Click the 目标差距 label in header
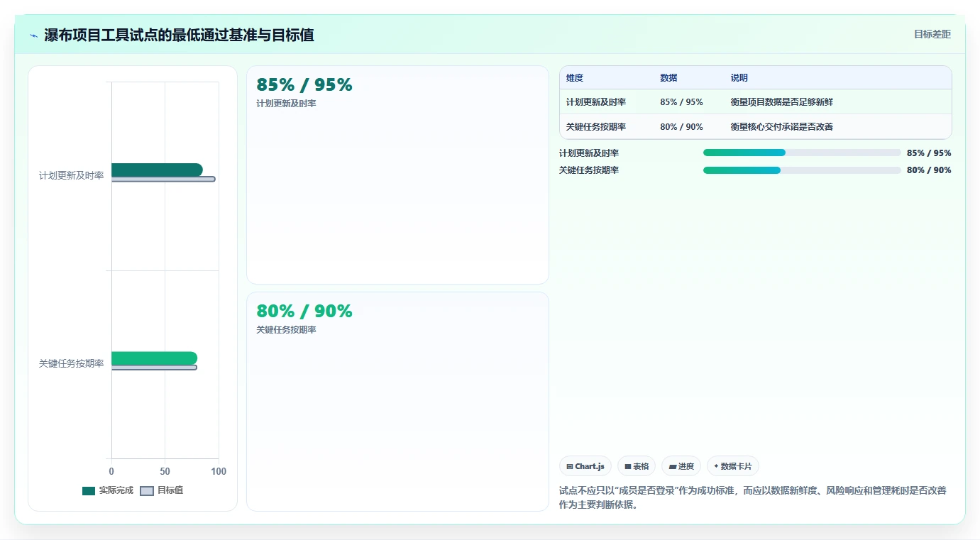Viewport: 980px width, 540px height. pos(932,34)
